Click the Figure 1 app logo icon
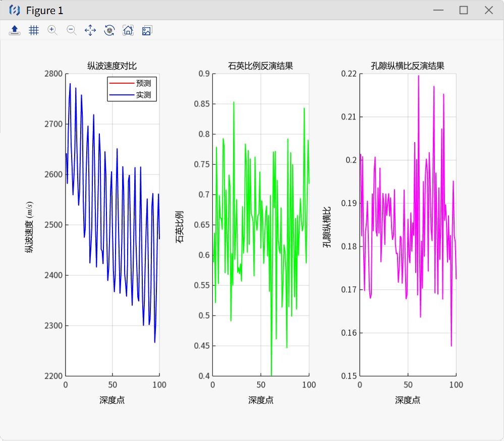 15,10
